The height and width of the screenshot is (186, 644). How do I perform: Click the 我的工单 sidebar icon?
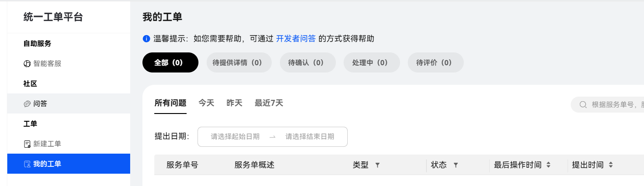click(x=27, y=164)
